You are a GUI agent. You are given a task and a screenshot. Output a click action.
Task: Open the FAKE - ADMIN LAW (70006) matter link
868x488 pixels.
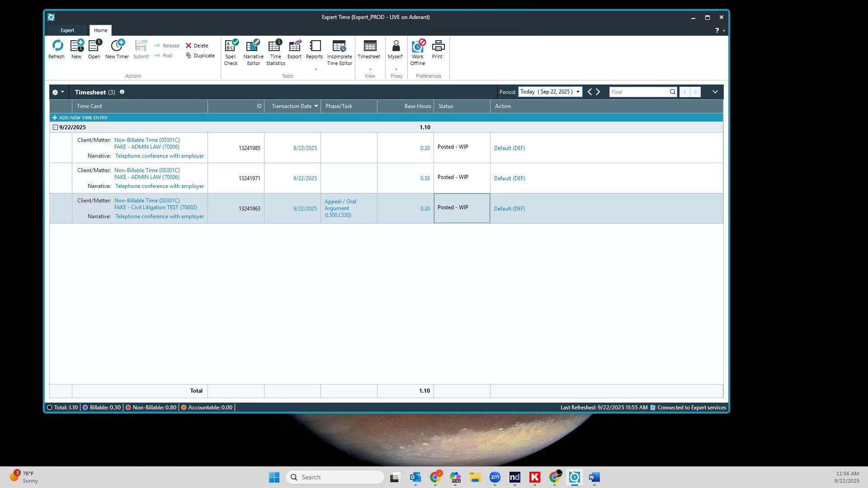click(x=147, y=146)
